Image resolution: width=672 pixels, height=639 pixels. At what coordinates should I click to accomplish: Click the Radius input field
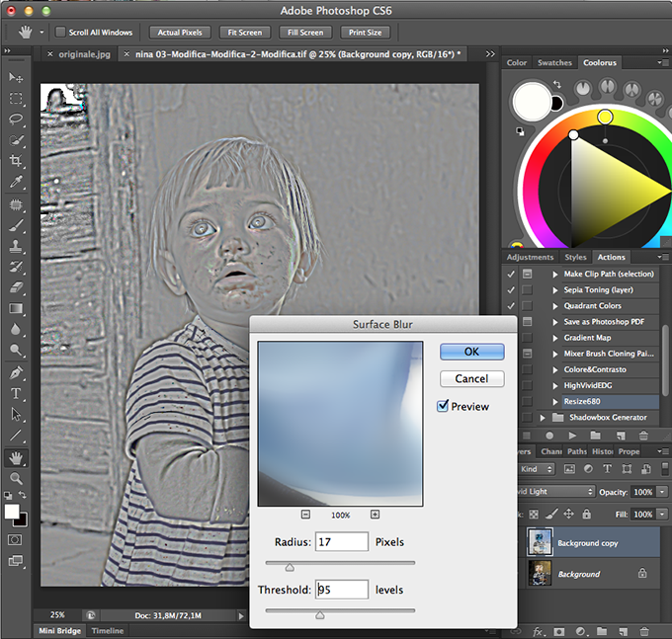(342, 542)
